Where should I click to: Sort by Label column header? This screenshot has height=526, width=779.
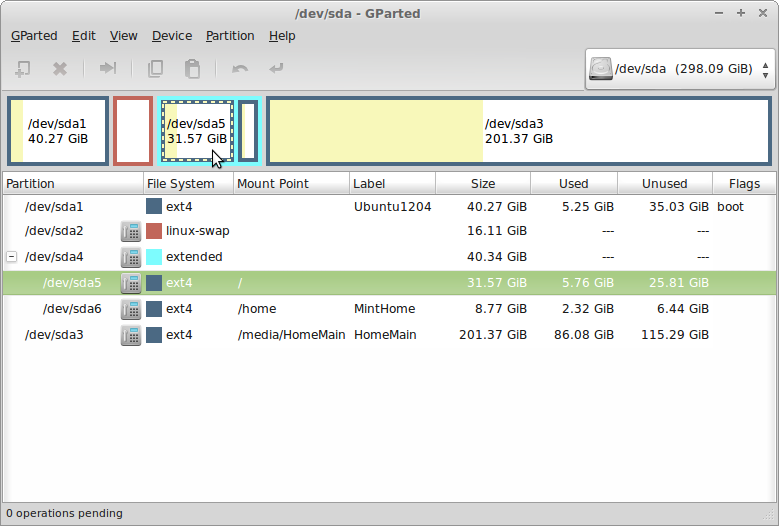tap(392, 184)
